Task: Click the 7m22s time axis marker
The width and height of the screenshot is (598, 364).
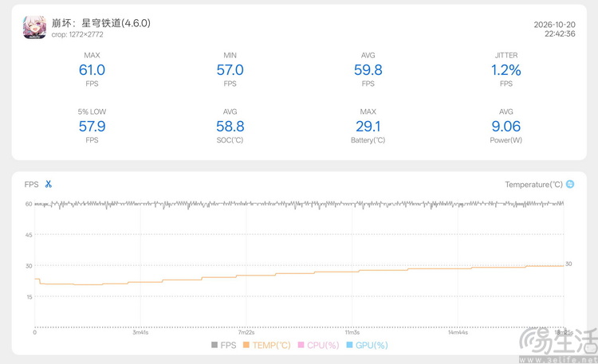Action: (246, 332)
